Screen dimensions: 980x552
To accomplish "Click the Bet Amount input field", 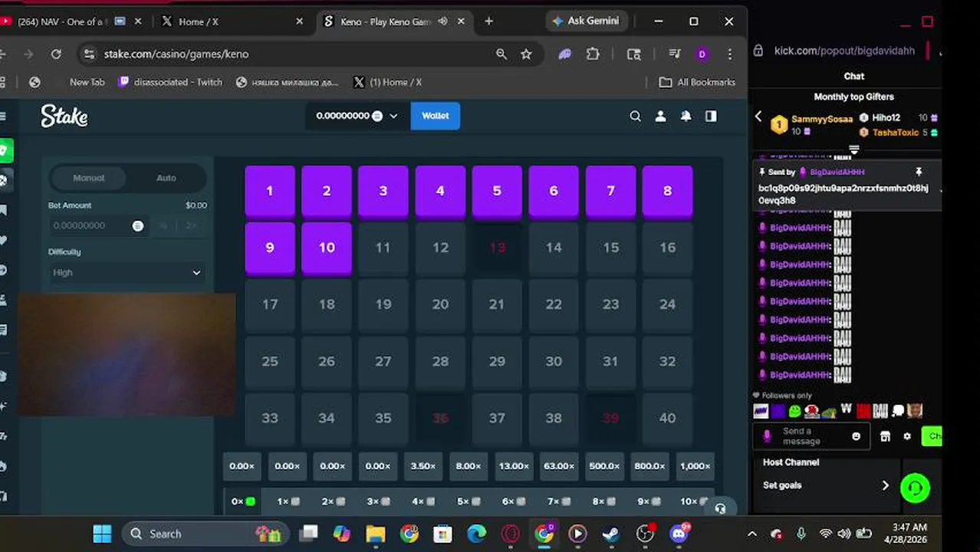I will (98, 225).
